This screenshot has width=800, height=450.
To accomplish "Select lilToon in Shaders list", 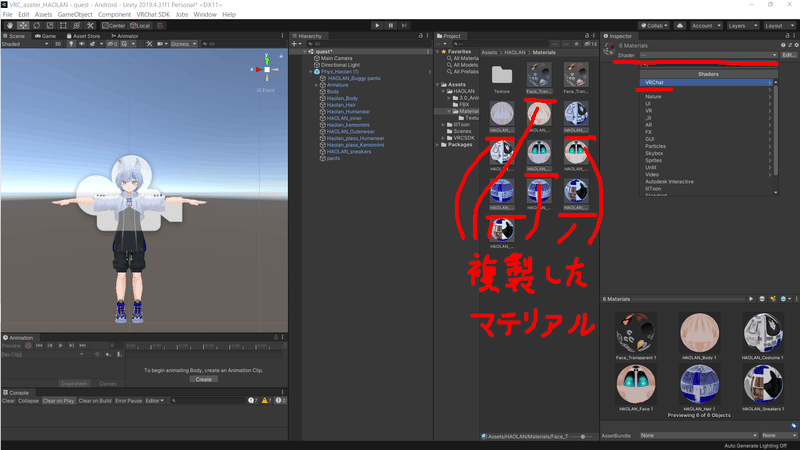I will click(707, 189).
